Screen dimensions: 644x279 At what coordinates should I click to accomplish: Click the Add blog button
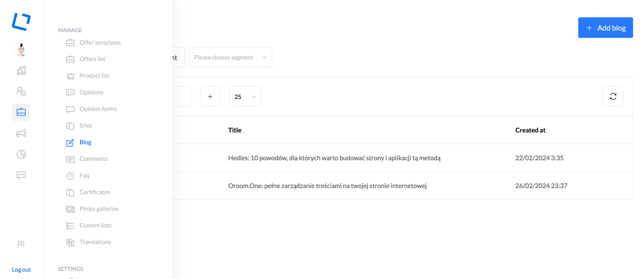click(x=605, y=27)
